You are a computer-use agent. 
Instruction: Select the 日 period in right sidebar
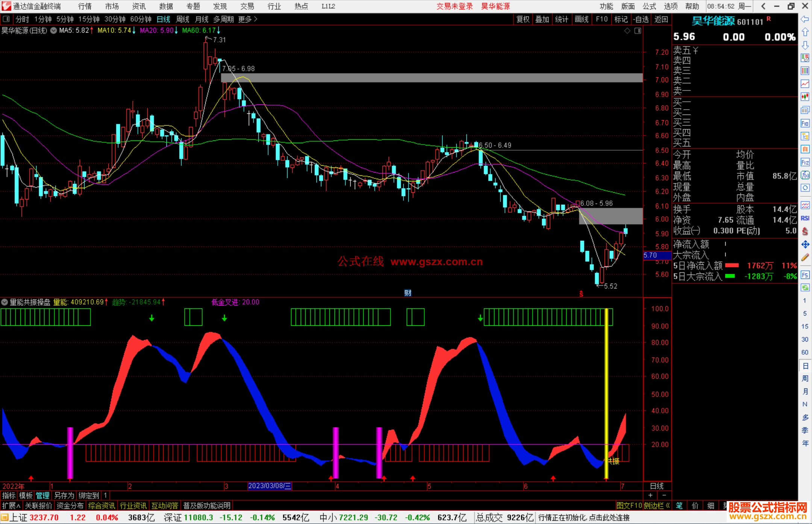click(805, 365)
